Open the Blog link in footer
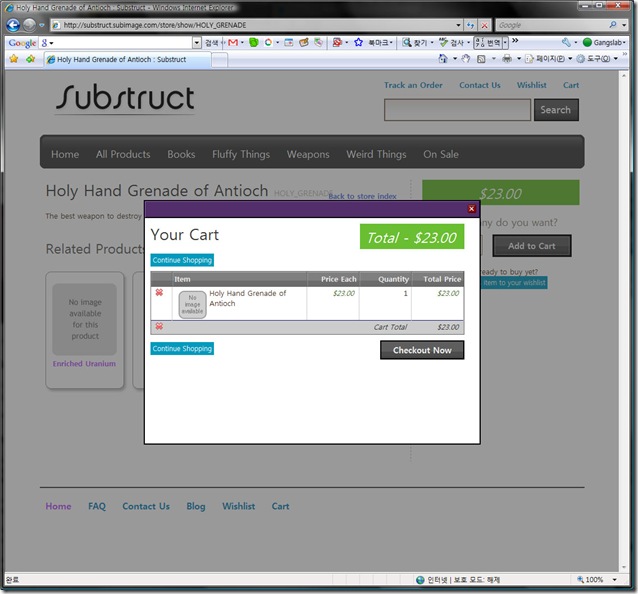Viewport: 638px width, 594px height. pos(196,506)
